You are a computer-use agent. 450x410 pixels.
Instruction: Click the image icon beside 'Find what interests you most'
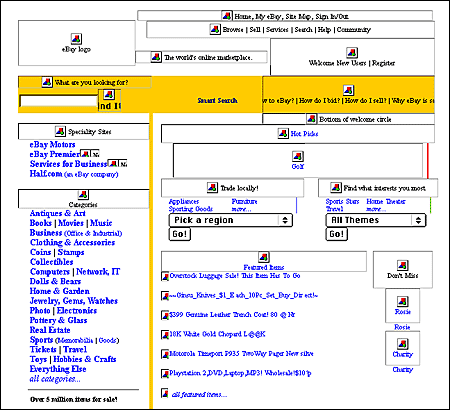tap(336, 188)
